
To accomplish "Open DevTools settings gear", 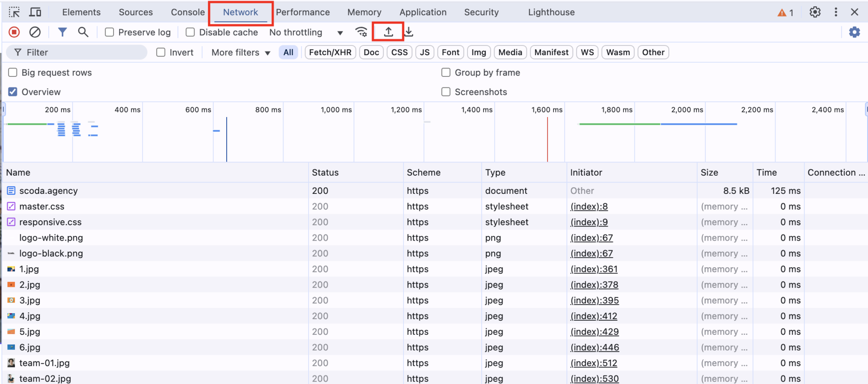I will [815, 12].
